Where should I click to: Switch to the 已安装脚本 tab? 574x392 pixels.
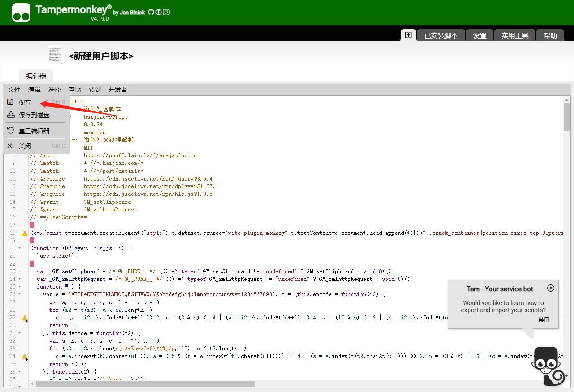point(441,35)
